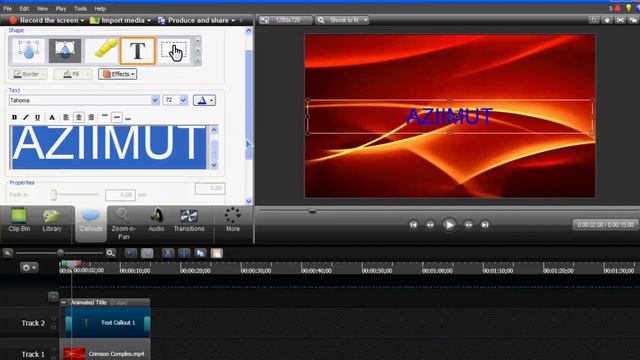The height and width of the screenshot is (360, 640).
Task: Open the View menu
Action: click(x=42, y=9)
